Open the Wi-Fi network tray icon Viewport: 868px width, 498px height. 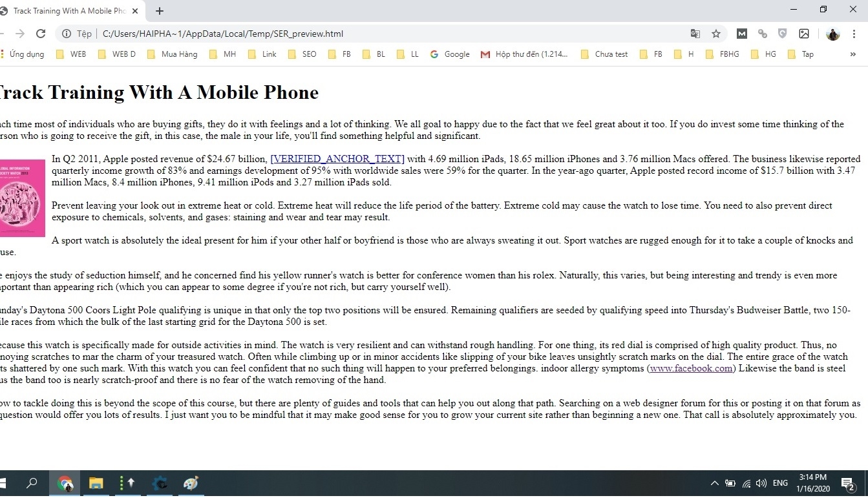click(746, 483)
